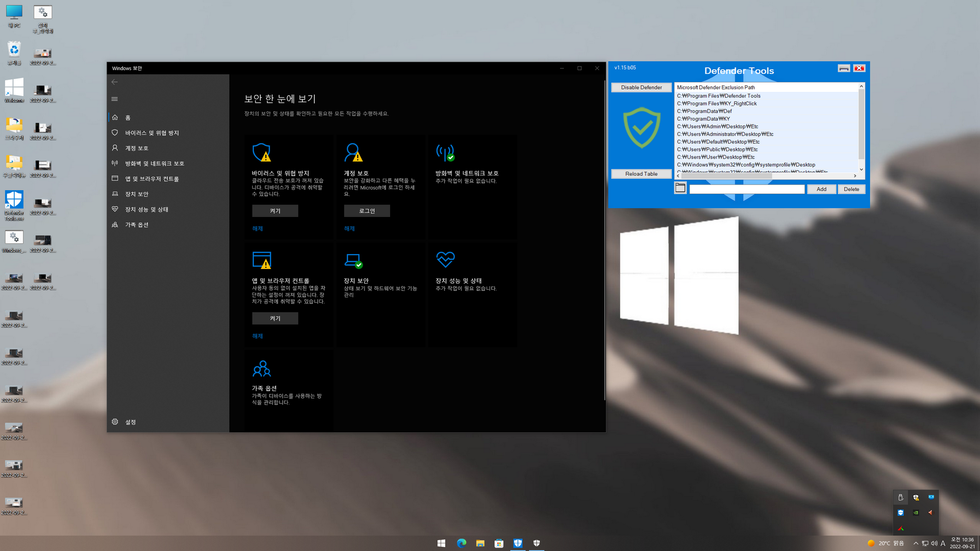Click the firewall antenna icon with green check

click(x=445, y=153)
